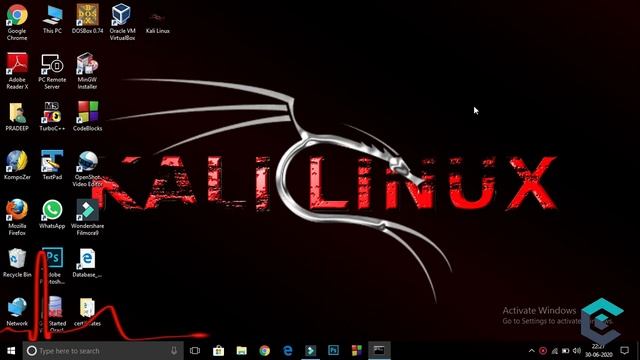The image size is (640, 360).
Task: Open Photoshop from the taskbar
Action: pyautogui.click(x=333, y=351)
